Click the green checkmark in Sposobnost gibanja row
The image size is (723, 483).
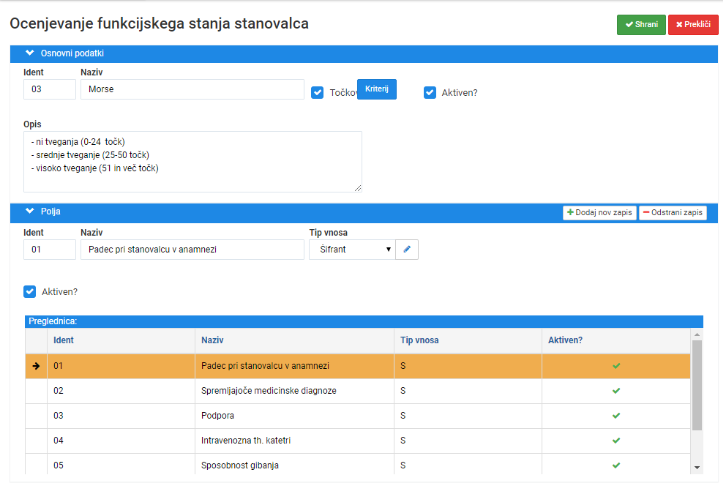(x=616, y=465)
